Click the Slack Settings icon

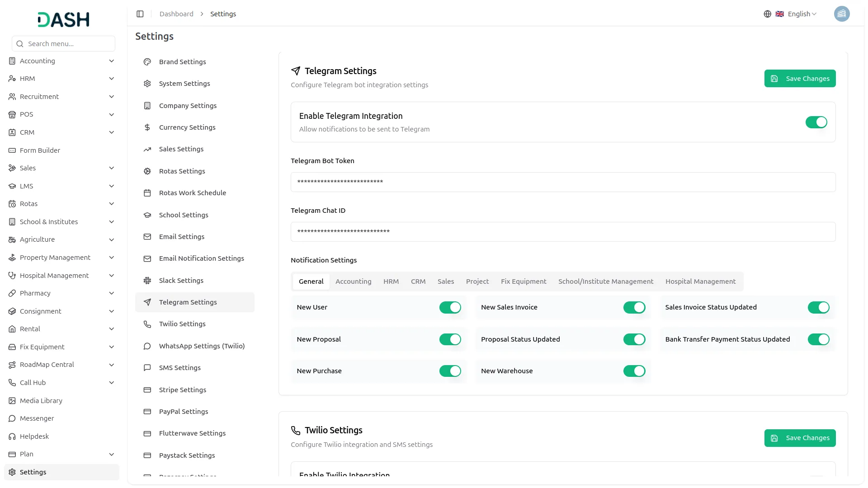click(x=147, y=281)
